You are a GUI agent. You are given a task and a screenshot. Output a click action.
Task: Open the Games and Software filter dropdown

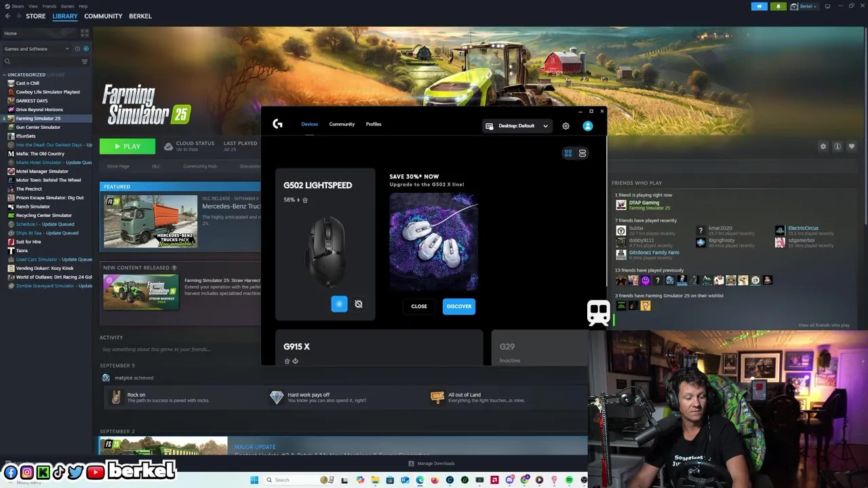(x=37, y=49)
